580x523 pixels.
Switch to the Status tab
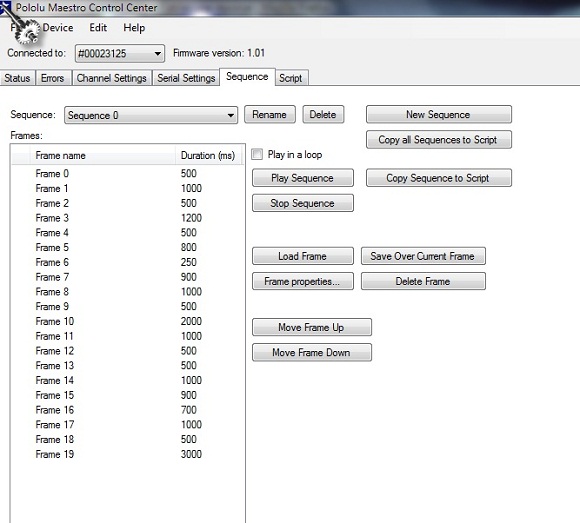(17, 78)
